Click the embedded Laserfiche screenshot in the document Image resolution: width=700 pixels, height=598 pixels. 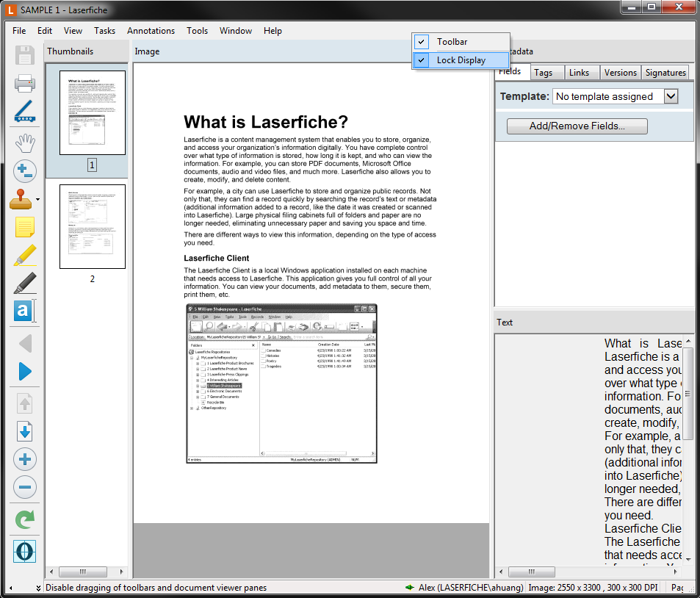tap(282, 383)
